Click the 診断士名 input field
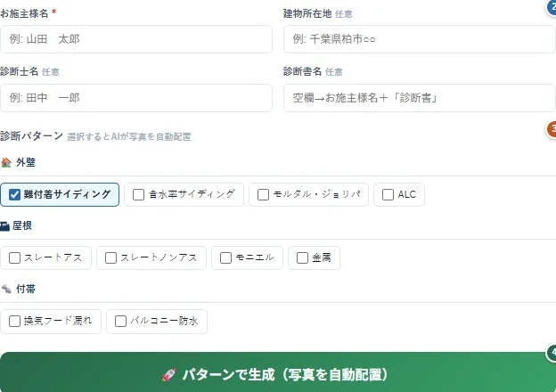Image resolution: width=556 pixels, height=392 pixels. coord(136,98)
